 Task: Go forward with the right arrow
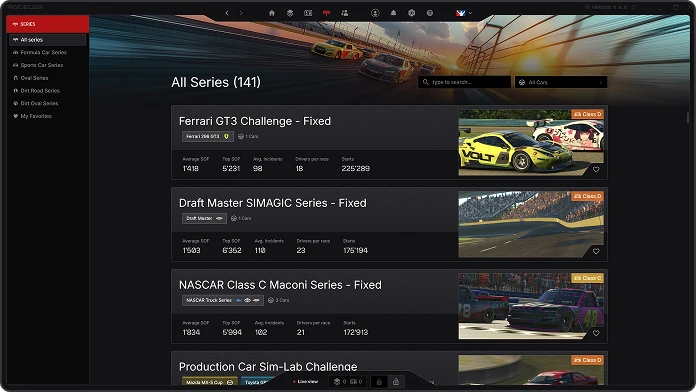point(241,13)
